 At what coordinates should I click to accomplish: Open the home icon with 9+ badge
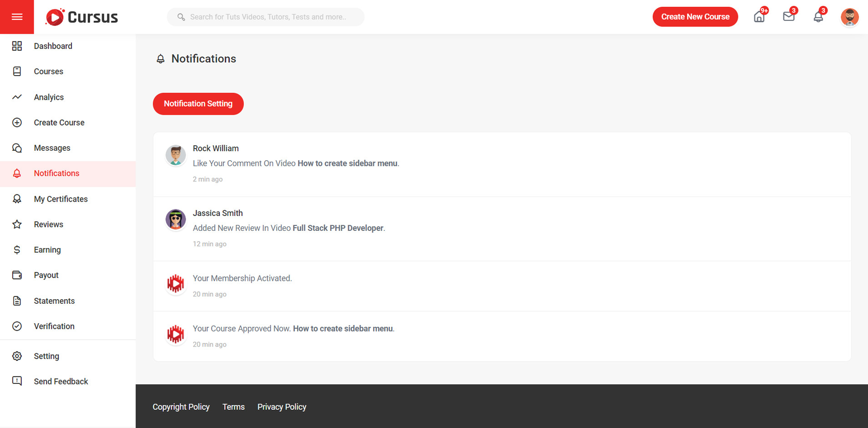759,17
